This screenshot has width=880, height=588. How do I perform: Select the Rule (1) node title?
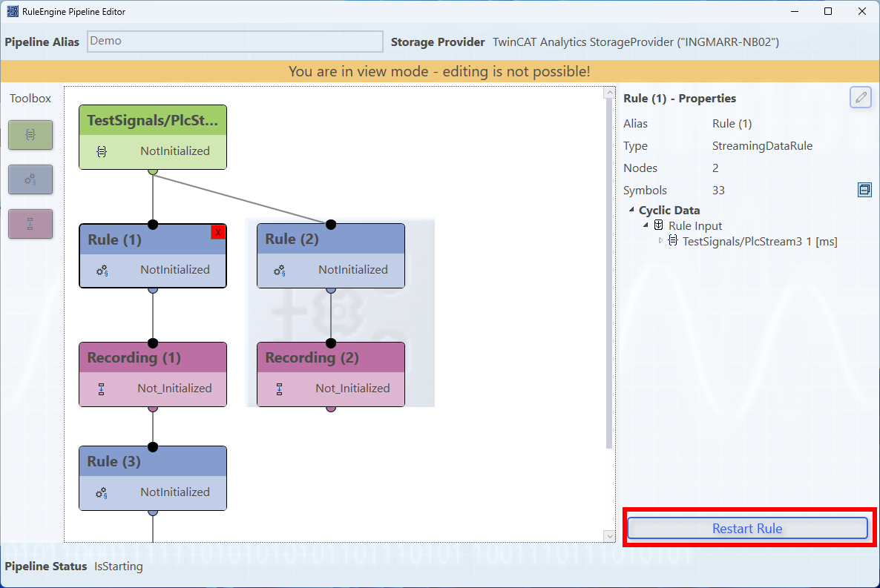pos(114,240)
